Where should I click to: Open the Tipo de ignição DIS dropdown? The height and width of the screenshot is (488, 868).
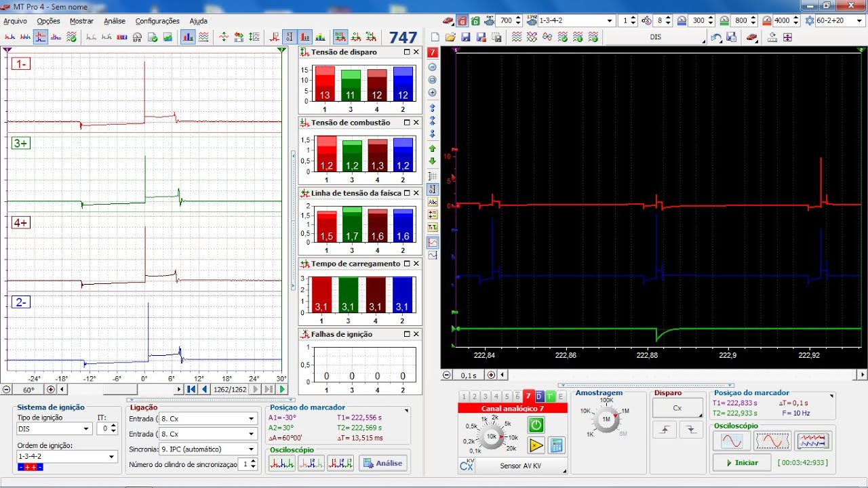coord(86,429)
